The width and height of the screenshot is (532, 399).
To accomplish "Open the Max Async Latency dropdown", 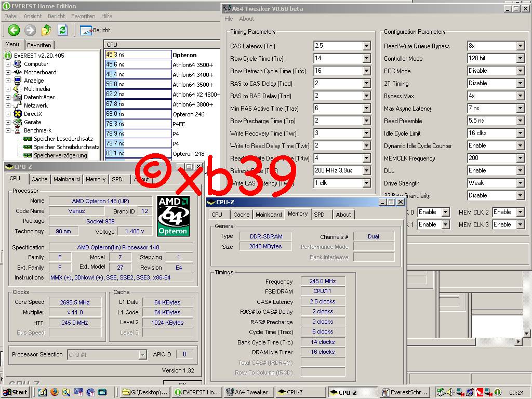I will pyautogui.click(x=521, y=108).
